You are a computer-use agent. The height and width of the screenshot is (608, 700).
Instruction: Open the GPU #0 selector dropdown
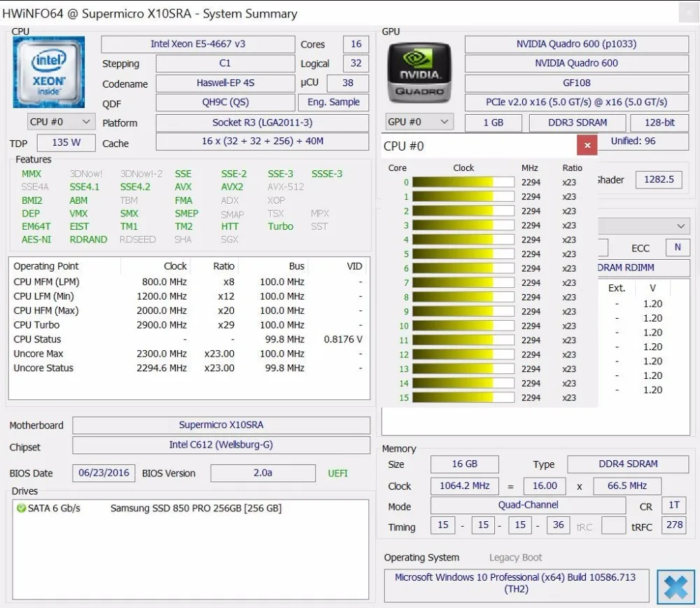[x=419, y=121]
